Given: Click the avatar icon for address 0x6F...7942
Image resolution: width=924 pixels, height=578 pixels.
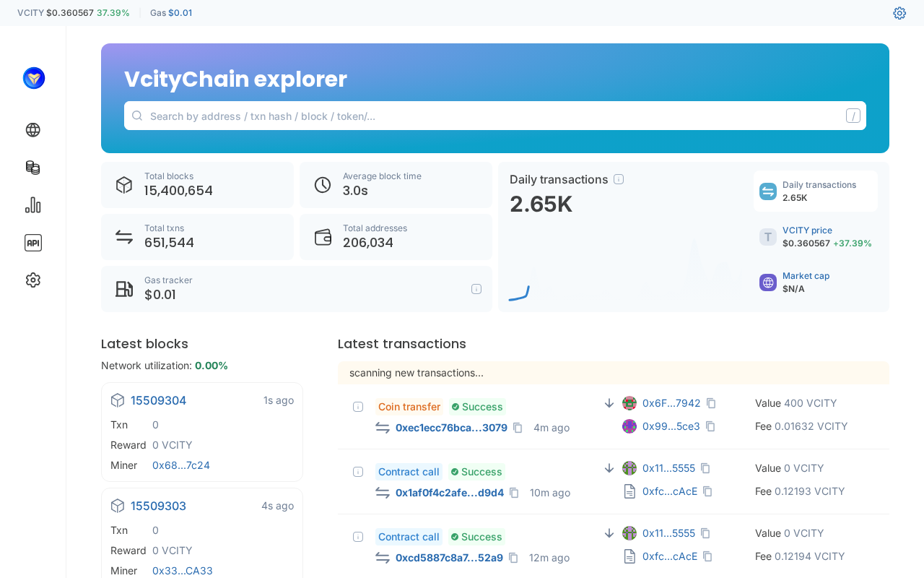Looking at the screenshot, I should [629, 403].
